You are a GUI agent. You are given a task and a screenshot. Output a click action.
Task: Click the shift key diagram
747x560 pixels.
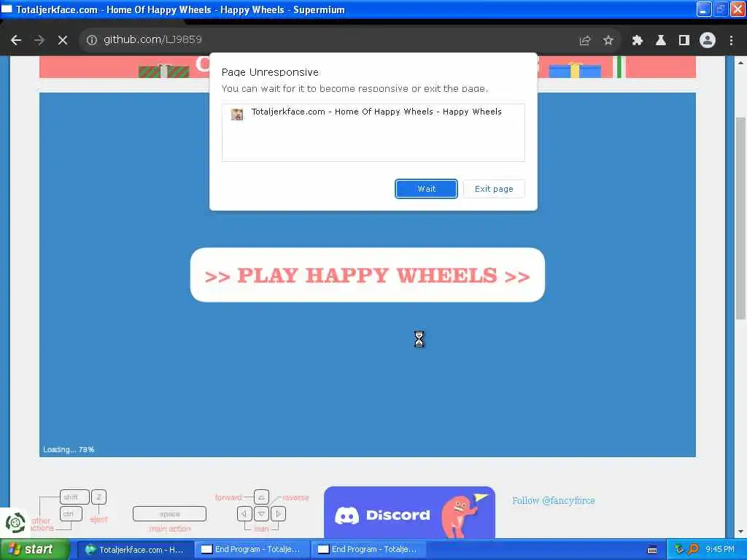coord(74,497)
